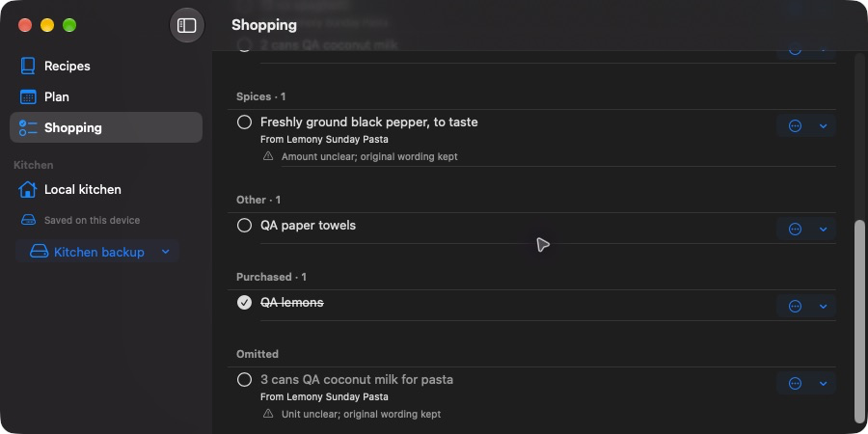Mark QA paper towels as purchased
This screenshot has height=434, width=868.
pyautogui.click(x=244, y=226)
